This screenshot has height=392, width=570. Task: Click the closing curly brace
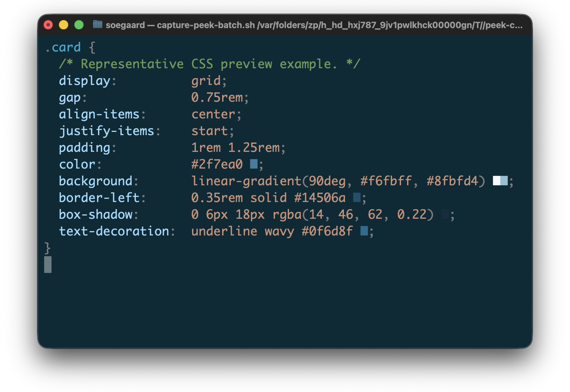pyautogui.click(x=47, y=248)
